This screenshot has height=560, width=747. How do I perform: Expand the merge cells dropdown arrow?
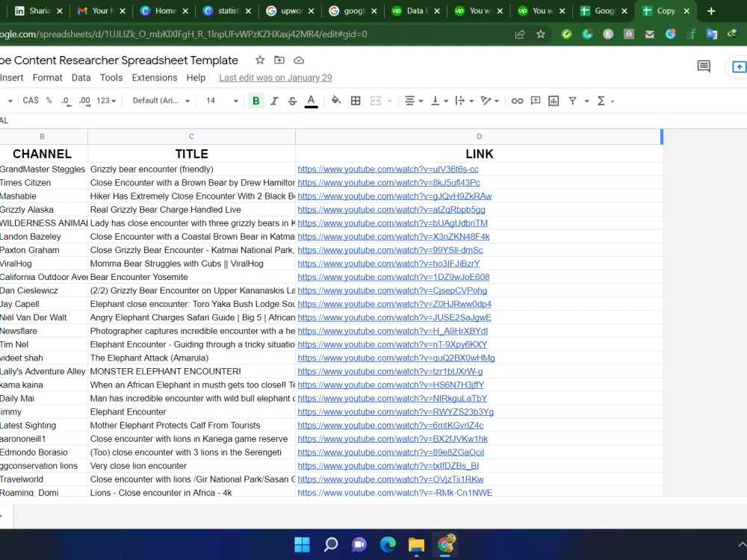(x=390, y=101)
